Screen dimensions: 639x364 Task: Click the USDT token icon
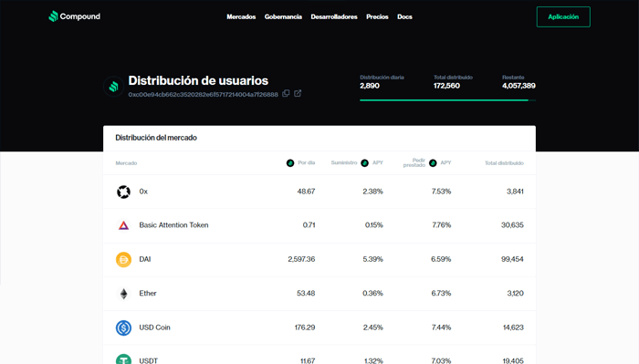click(123, 359)
